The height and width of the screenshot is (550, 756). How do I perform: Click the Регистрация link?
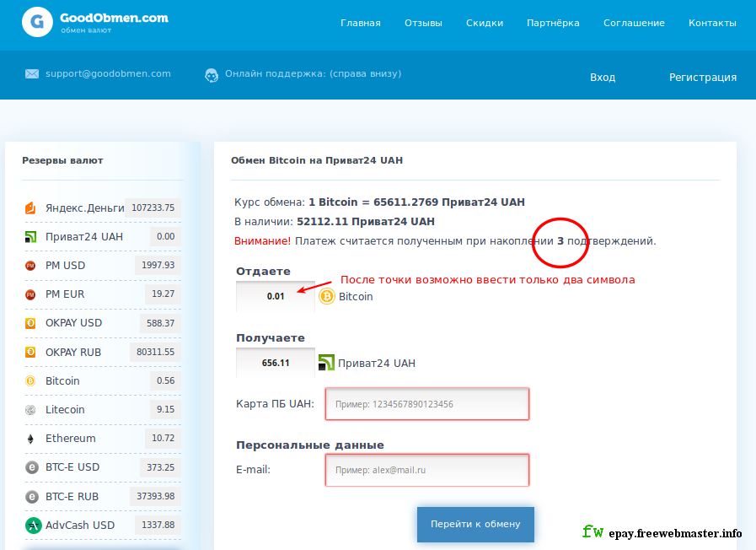point(703,78)
